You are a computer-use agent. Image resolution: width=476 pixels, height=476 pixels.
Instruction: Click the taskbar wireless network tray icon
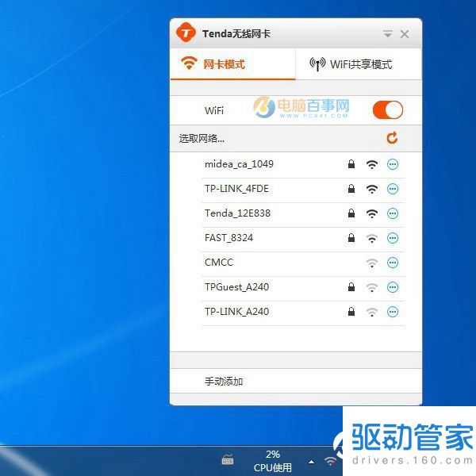pyautogui.click(x=330, y=461)
